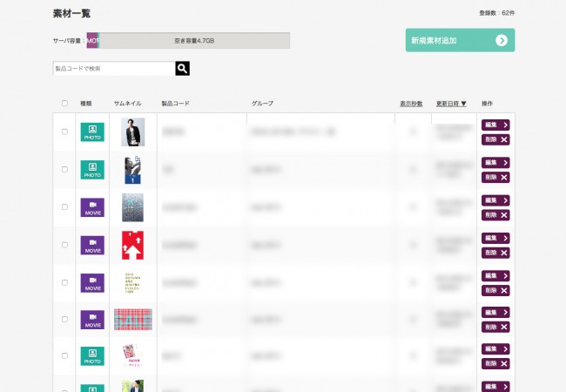Click the server capacity usage bar
Screen dimensions: 566x392
(188, 40)
